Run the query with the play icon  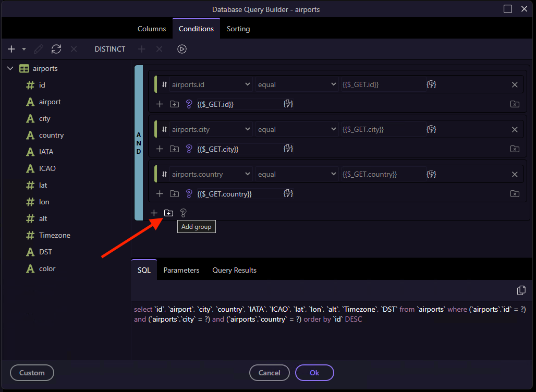[x=181, y=49]
